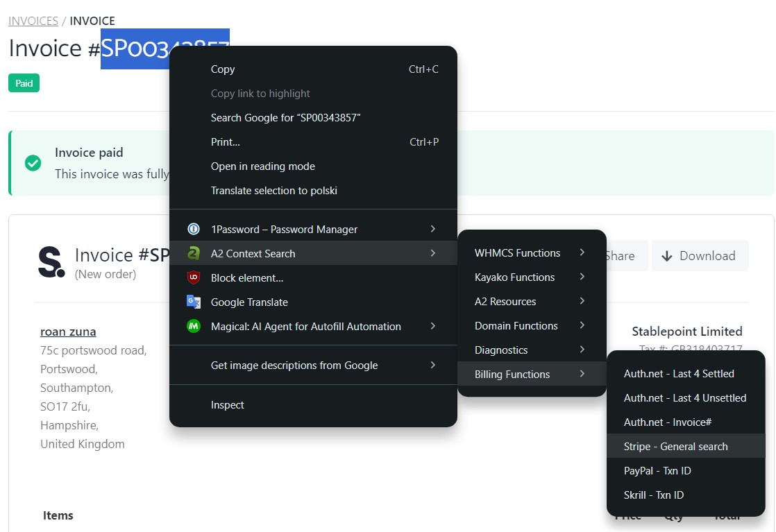Viewport: 776px width, 532px height.
Task: Select Auth.net - Invoice# entry
Action: 686,422
